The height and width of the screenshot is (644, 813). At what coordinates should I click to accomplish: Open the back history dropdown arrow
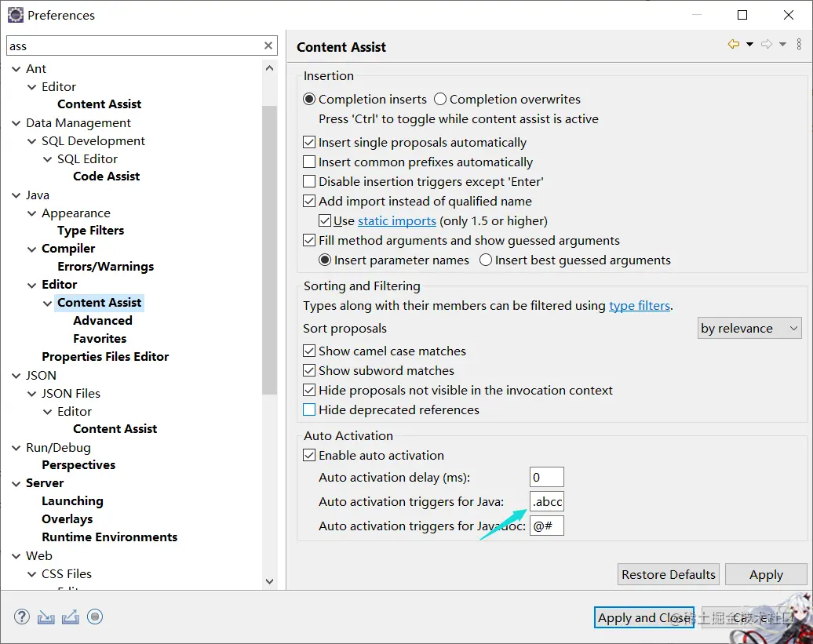click(749, 45)
